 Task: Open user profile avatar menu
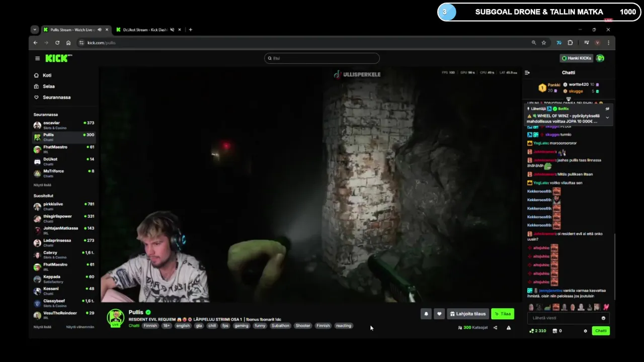coord(600,58)
